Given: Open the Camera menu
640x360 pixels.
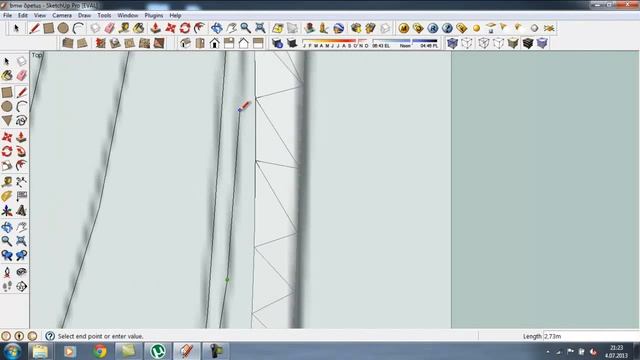Looking at the screenshot, I should (x=62, y=16).
